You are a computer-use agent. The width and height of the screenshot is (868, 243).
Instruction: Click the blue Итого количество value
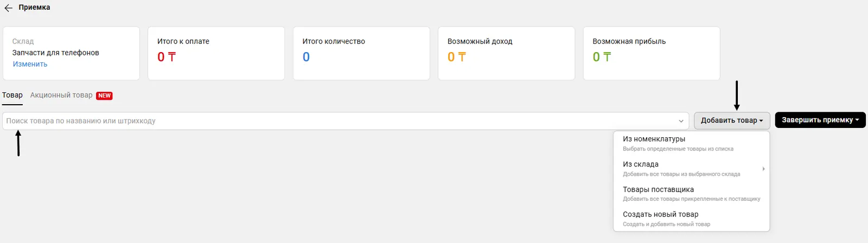point(306,57)
